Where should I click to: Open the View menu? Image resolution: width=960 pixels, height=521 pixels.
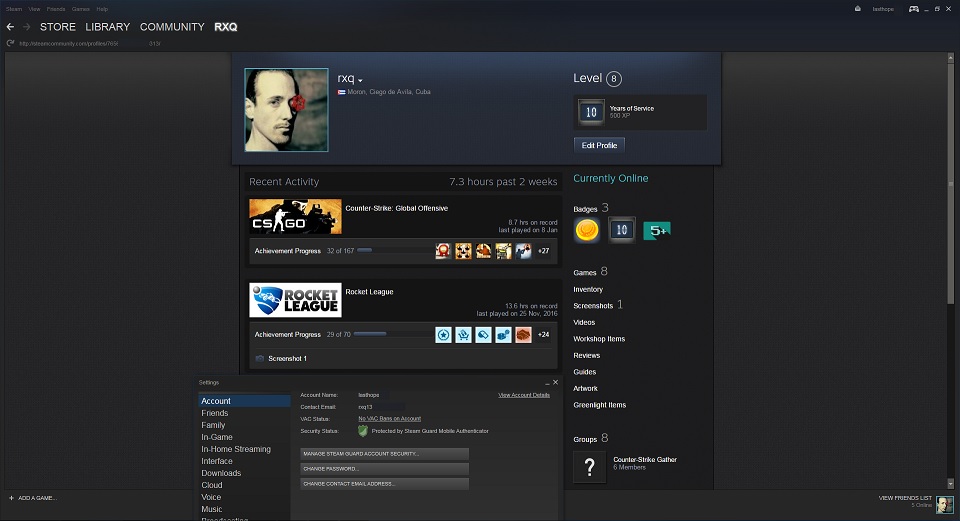(34, 9)
